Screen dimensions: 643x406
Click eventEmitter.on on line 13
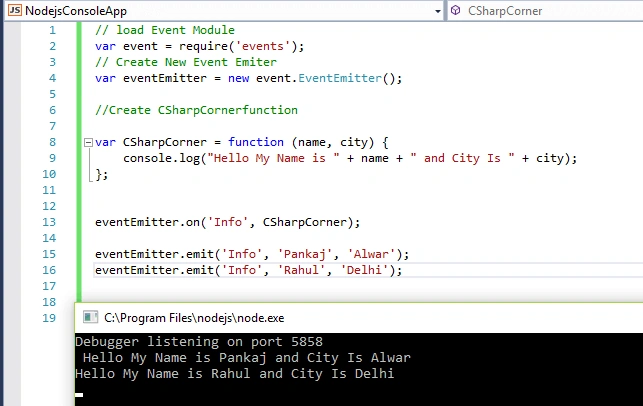(x=147, y=222)
